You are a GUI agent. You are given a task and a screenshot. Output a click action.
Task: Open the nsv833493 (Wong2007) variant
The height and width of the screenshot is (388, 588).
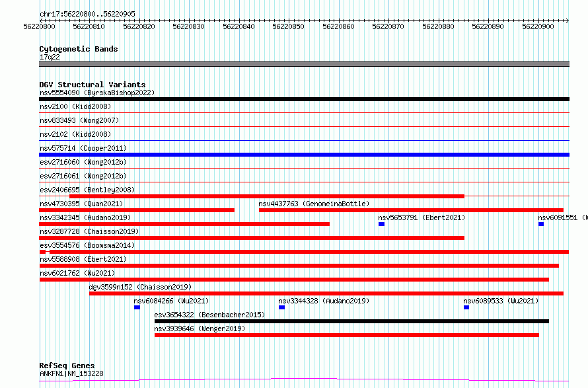pos(79,120)
